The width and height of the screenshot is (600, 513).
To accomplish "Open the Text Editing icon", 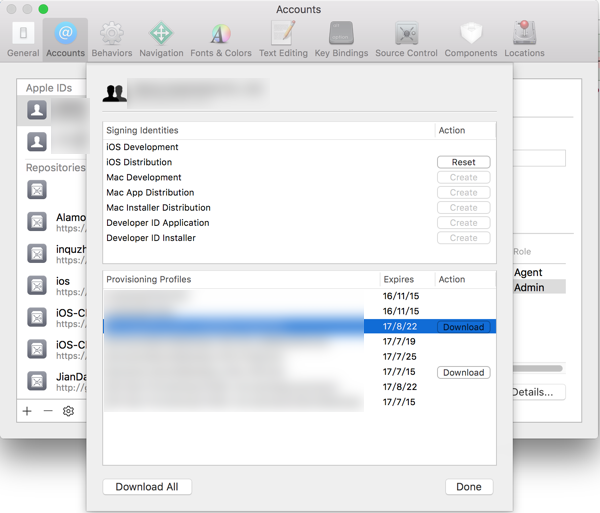I will (283, 33).
